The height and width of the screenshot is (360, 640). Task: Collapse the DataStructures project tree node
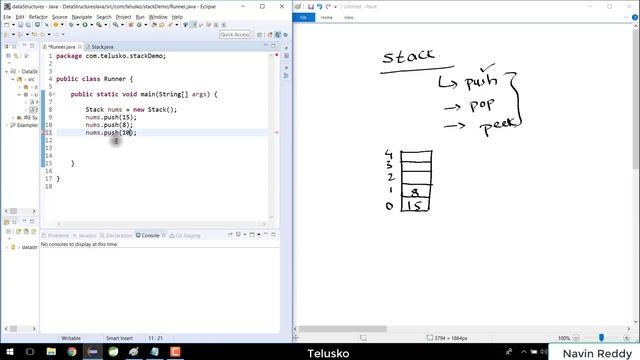point(7,71)
